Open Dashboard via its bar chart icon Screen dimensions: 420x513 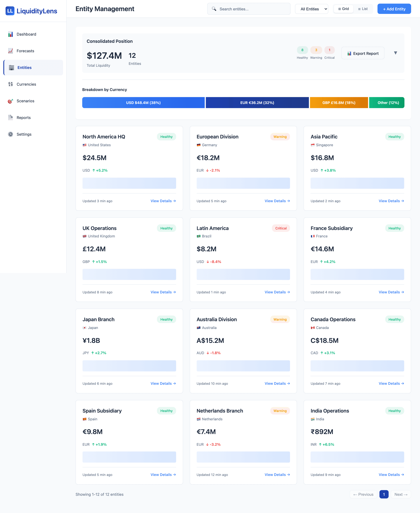[x=10, y=34]
